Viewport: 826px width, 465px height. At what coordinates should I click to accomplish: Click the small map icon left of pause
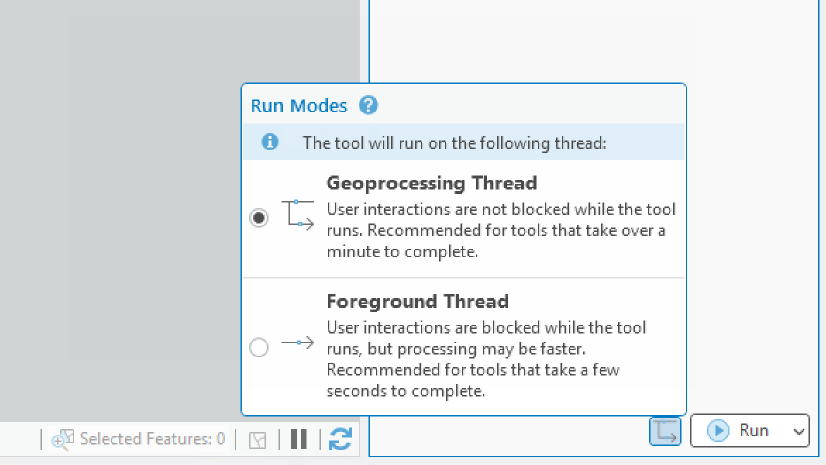258,439
